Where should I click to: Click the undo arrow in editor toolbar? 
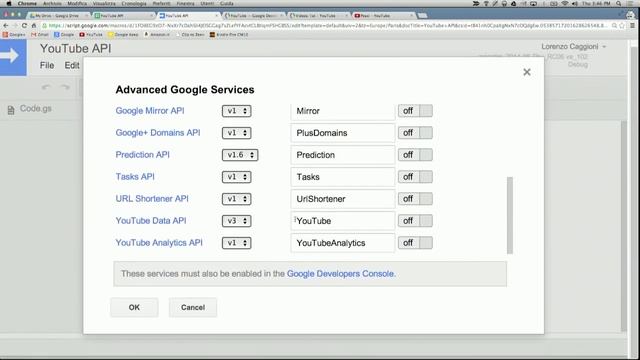coord(46,87)
